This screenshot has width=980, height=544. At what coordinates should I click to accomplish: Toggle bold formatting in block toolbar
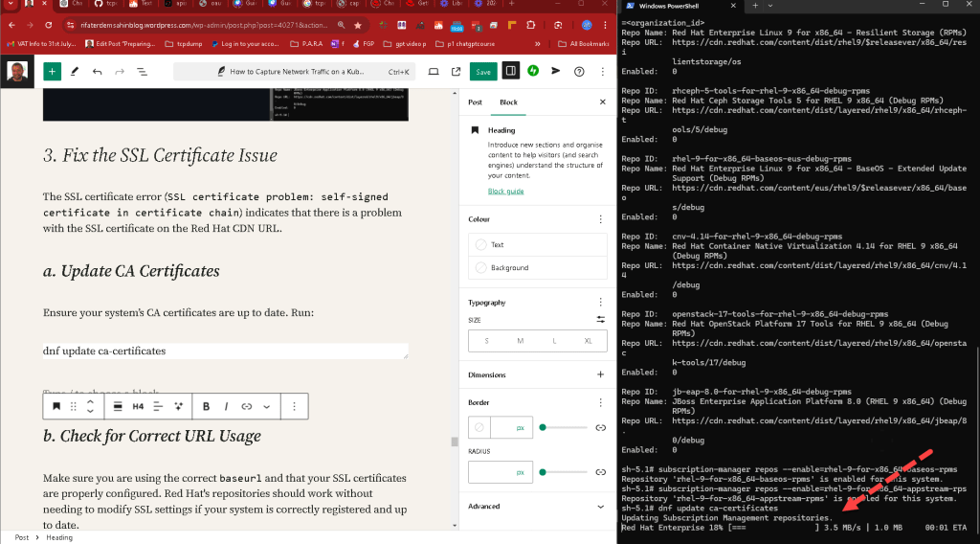click(x=207, y=406)
